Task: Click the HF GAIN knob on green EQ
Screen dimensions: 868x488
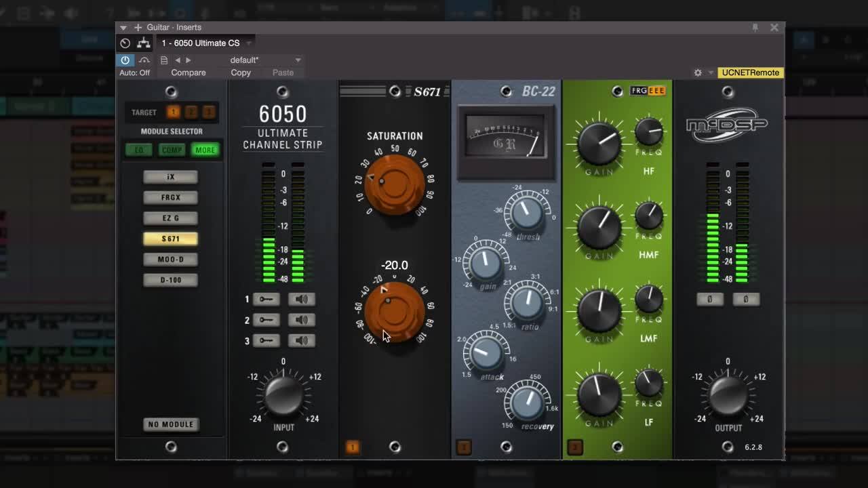Action: click(x=599, y=144)
